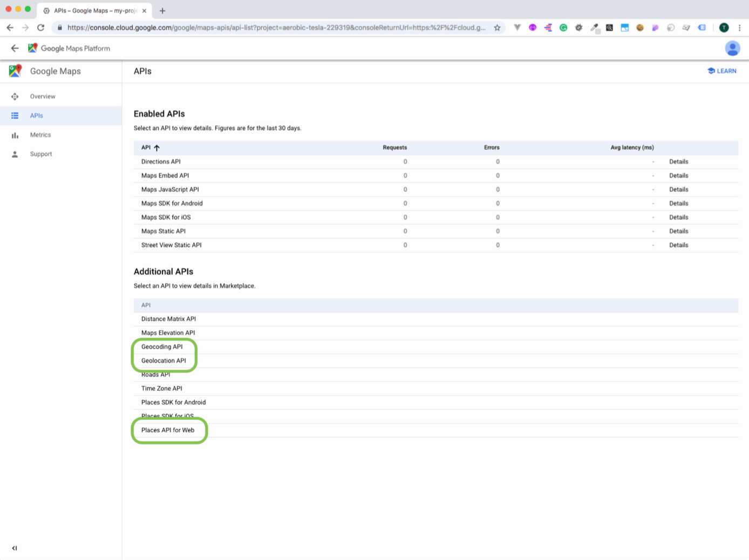This screenshot has height=560, width=749.
Task: Click the Avg latency (ms) column header
Action: coord(632,147)
